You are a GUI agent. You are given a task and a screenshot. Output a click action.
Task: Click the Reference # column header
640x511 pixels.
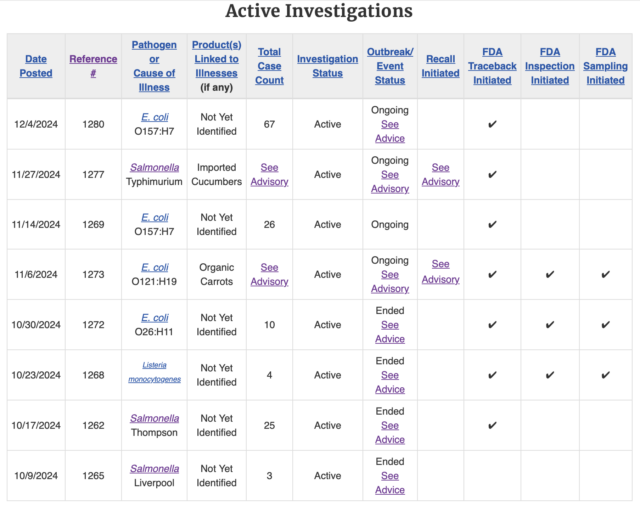point(93,66)
